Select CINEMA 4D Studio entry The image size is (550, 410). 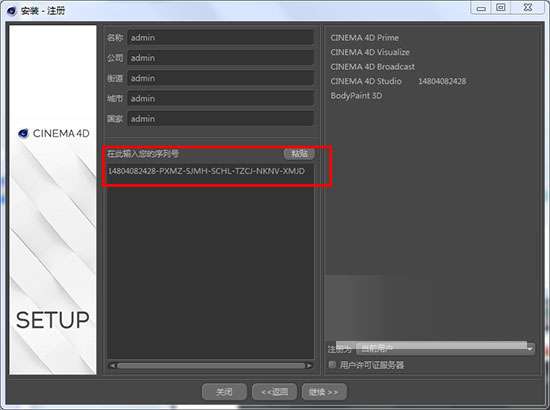click(x=366, y=81)
